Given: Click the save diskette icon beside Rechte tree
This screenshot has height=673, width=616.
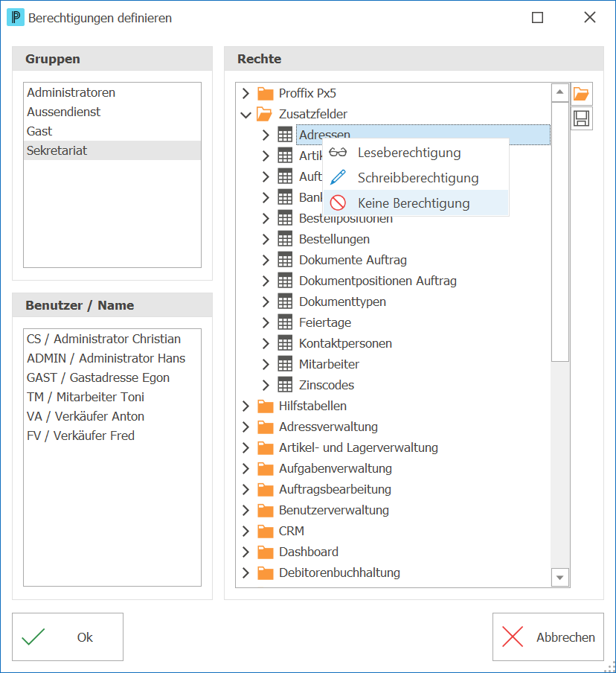Looking at the screenshot, I should 581,118.
